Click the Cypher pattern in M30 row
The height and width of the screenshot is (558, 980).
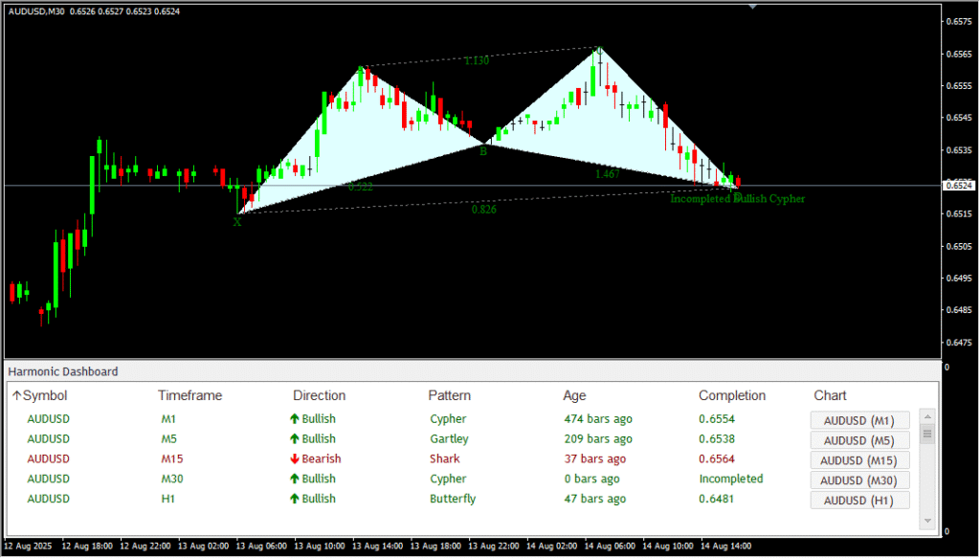tap(448, 480)
